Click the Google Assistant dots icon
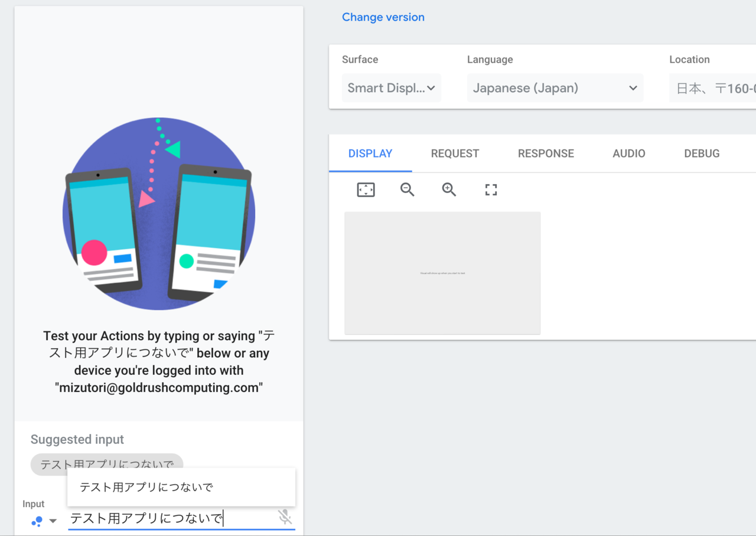The image size is (756, 536). point(37,521)
